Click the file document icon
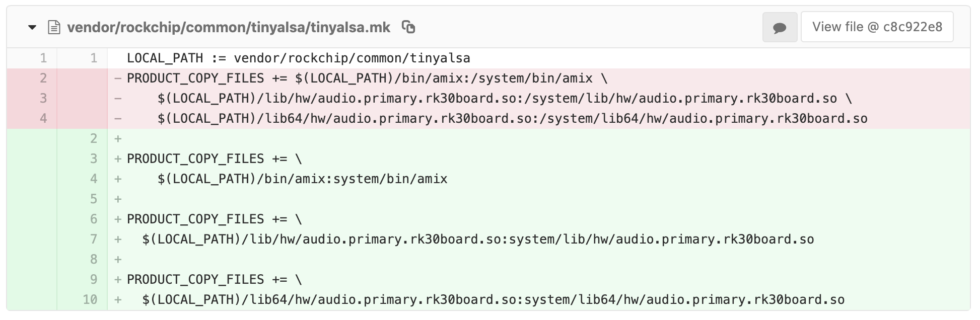The image size is (980, 320). (x=53, y=27)
